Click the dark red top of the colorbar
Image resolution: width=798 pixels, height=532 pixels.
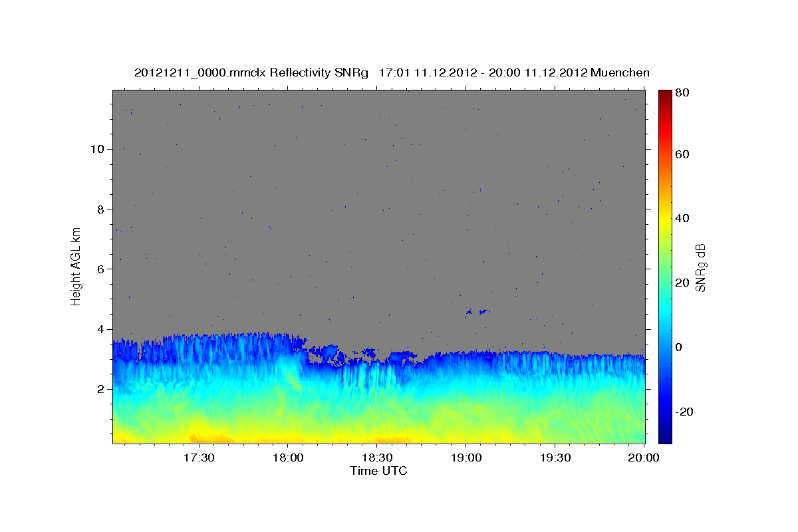pyautogui.click(x=664, y=94)
